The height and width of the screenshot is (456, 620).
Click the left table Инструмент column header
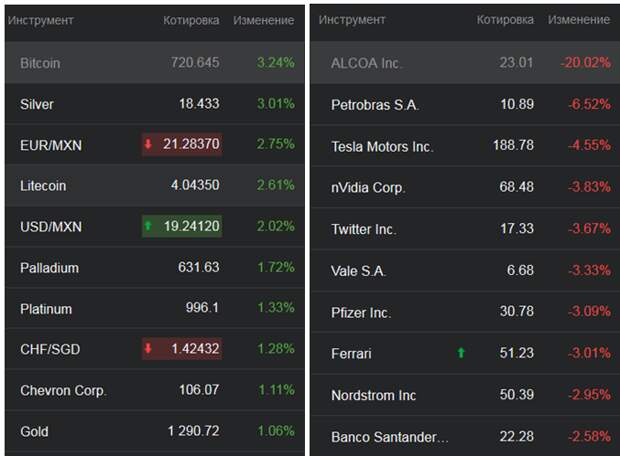click(x=41, y=20)
